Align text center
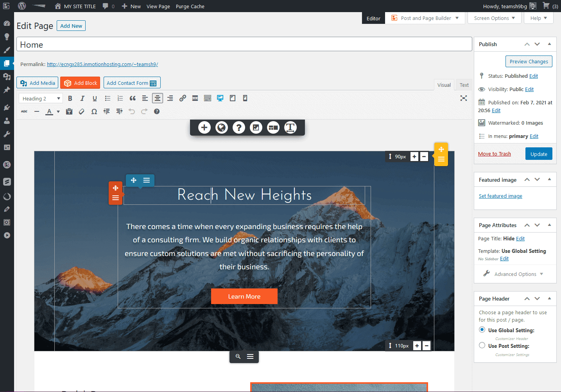The image size is (561, 392). [158, 98]
